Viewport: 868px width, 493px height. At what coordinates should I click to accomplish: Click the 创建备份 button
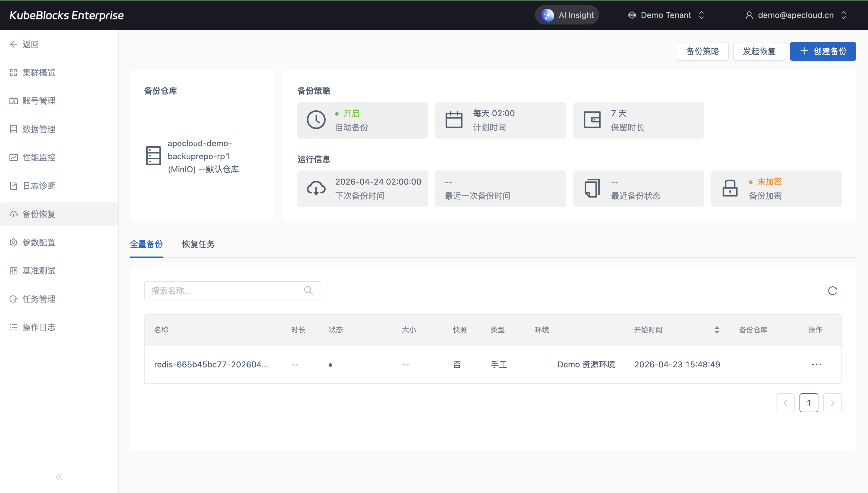click(823, 52)
